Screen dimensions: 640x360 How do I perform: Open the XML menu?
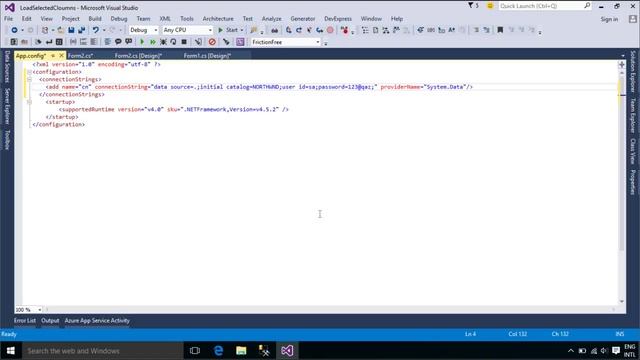(165, 19)
